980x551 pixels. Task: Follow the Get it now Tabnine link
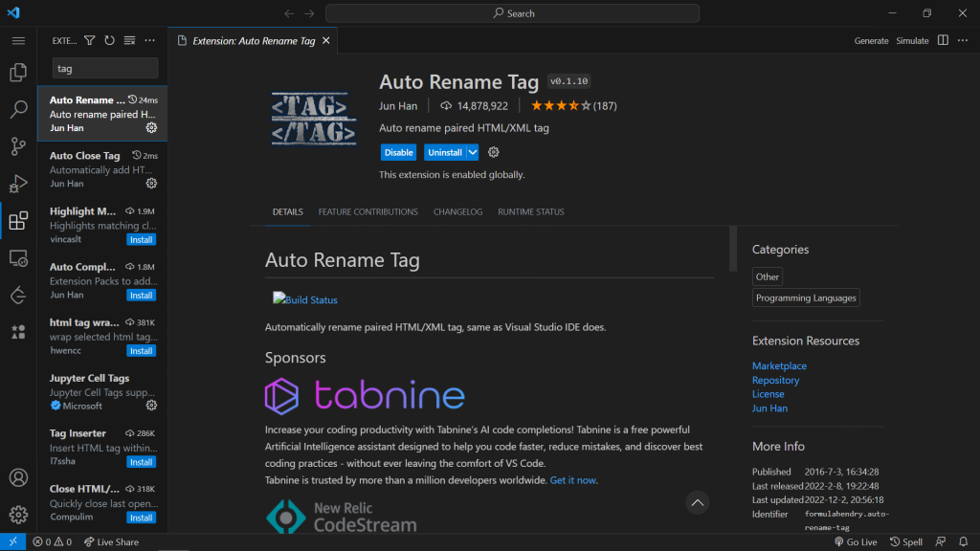click(x=572, y=480)
